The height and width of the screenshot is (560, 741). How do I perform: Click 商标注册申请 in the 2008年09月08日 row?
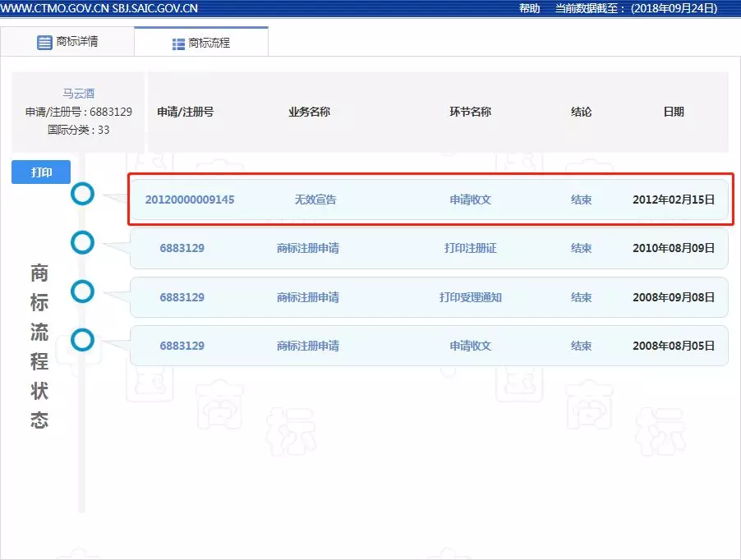[308, 297]
